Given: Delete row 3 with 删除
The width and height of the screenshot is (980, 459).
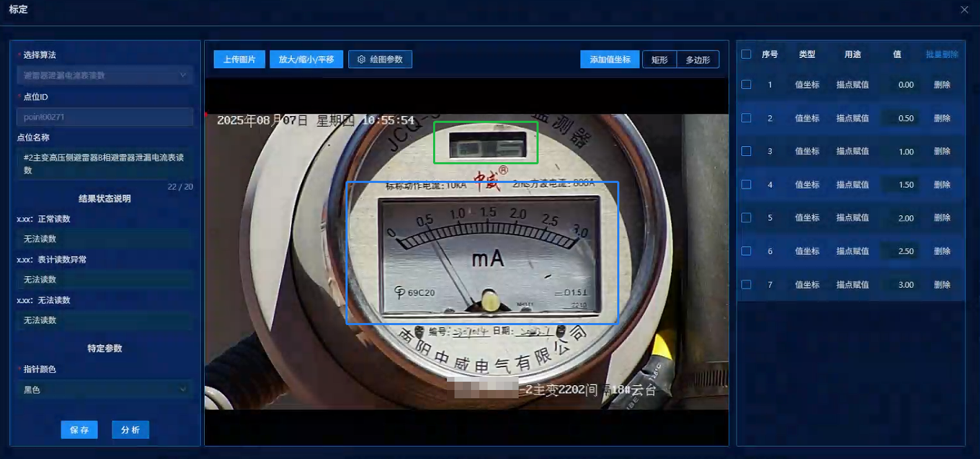Looking at the screenshot, I should 941,151.
